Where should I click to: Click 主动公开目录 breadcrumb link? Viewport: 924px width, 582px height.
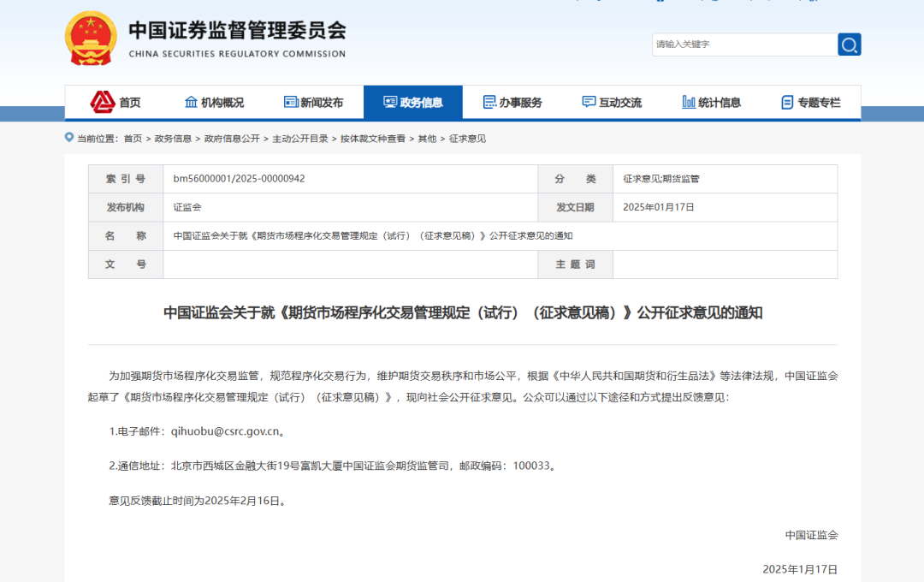tap(299, 139)
